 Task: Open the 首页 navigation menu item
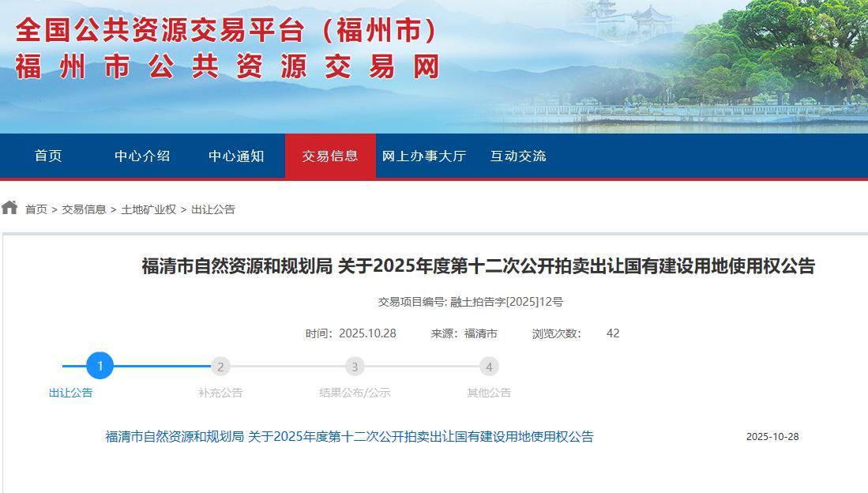(48, 156)
